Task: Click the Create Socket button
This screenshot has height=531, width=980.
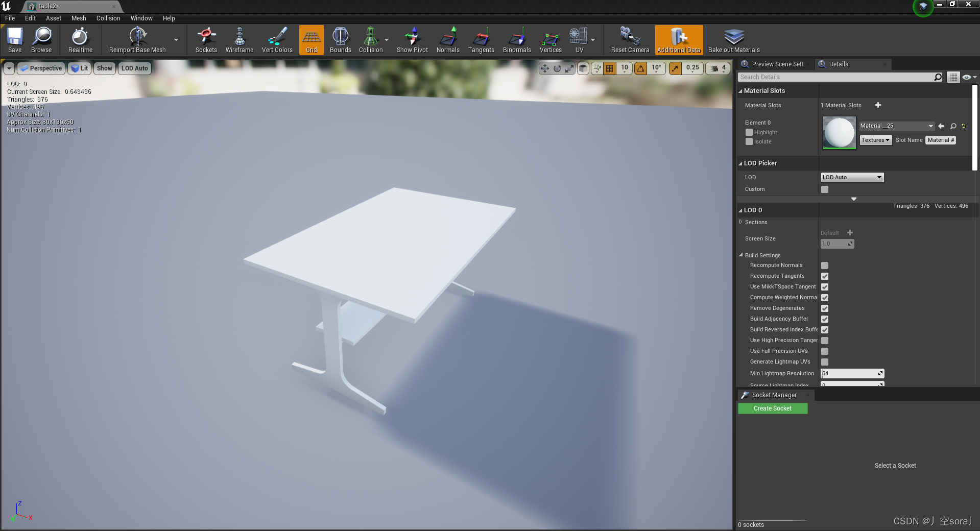Action: point(772,408)
